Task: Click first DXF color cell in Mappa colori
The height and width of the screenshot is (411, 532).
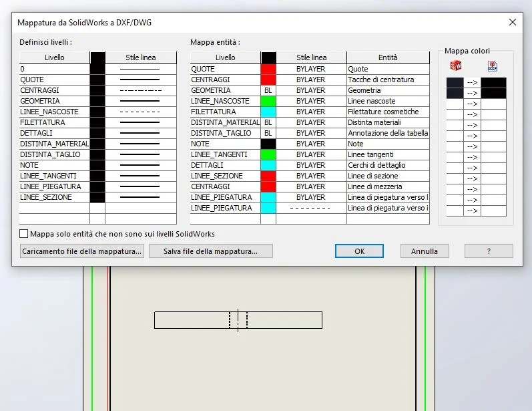Action: (494, 83)
